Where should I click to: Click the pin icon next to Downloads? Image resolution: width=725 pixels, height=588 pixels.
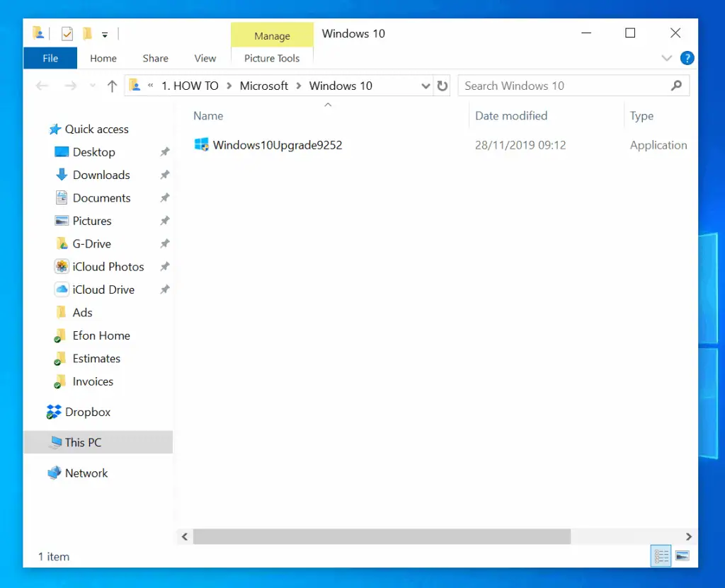point(164,175)
